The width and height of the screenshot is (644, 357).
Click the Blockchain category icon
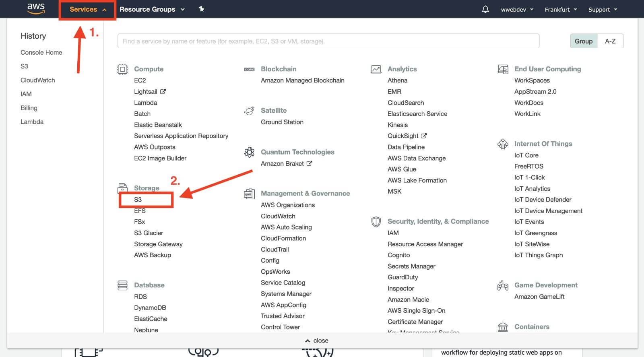[249, 69]
